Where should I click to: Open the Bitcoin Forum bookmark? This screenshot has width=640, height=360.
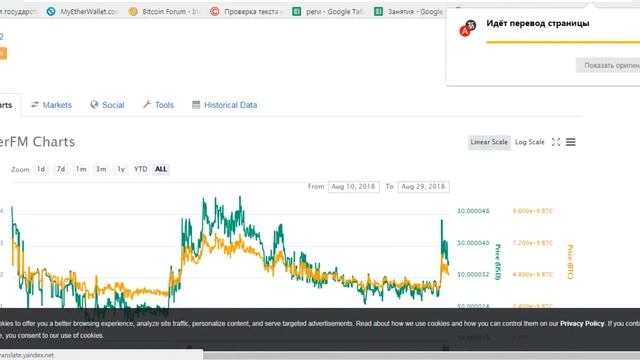coord(165,12)
